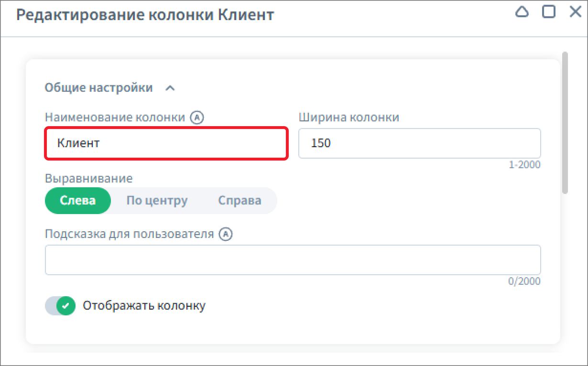
Task: Click the Отображать колонку label text
Action: tap(144, 305)
